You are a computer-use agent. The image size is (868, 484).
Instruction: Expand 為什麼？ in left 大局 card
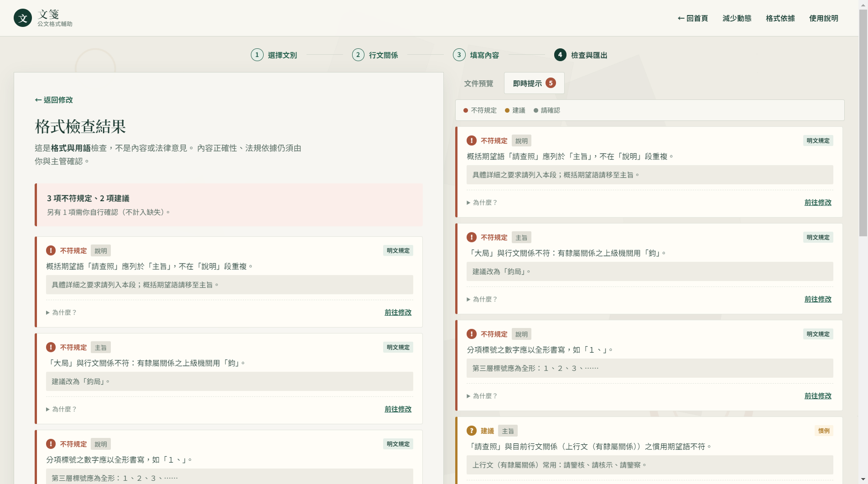click(62, 409)
